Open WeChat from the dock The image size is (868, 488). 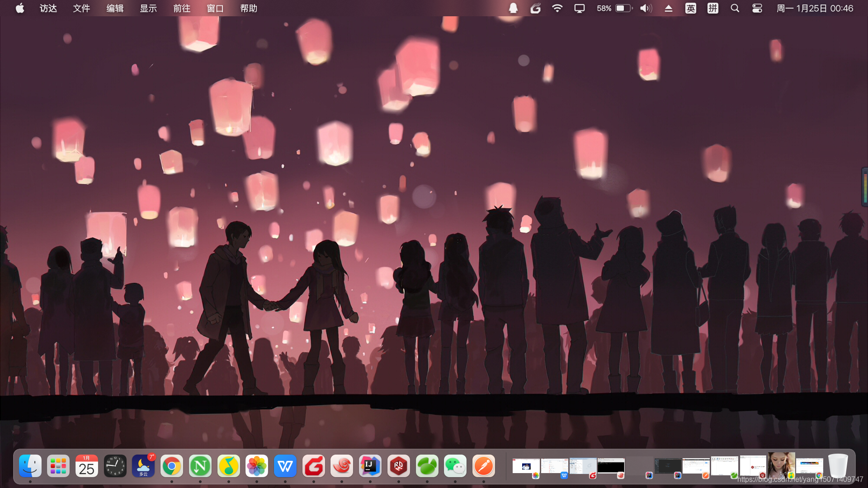pyautogui.click(x=455, y=466)
